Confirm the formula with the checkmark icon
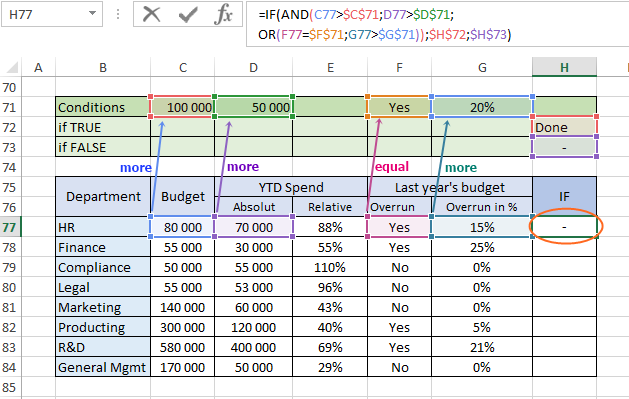Viewport: 629px width, 399px height. tap(188, 15)
